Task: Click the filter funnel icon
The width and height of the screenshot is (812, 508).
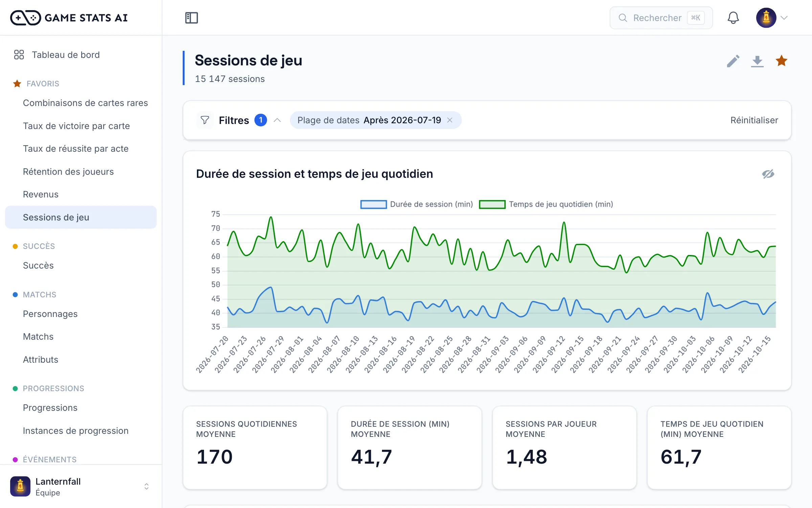Action: pos(205,120)
